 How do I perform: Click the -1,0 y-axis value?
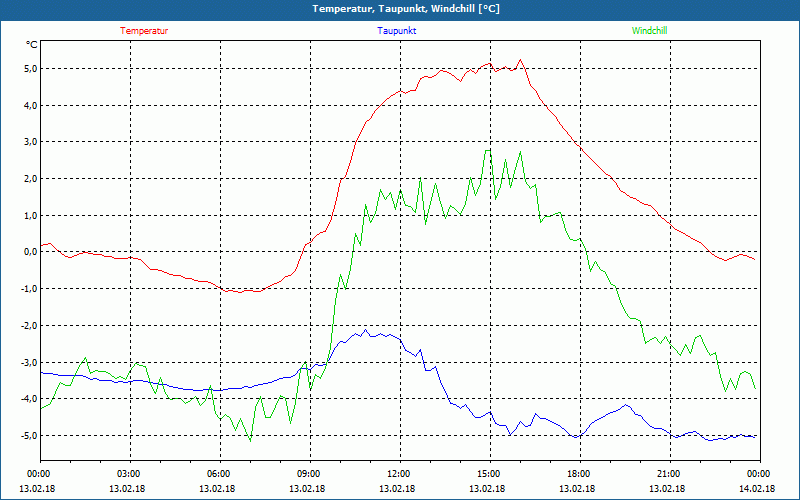[29, 288]
